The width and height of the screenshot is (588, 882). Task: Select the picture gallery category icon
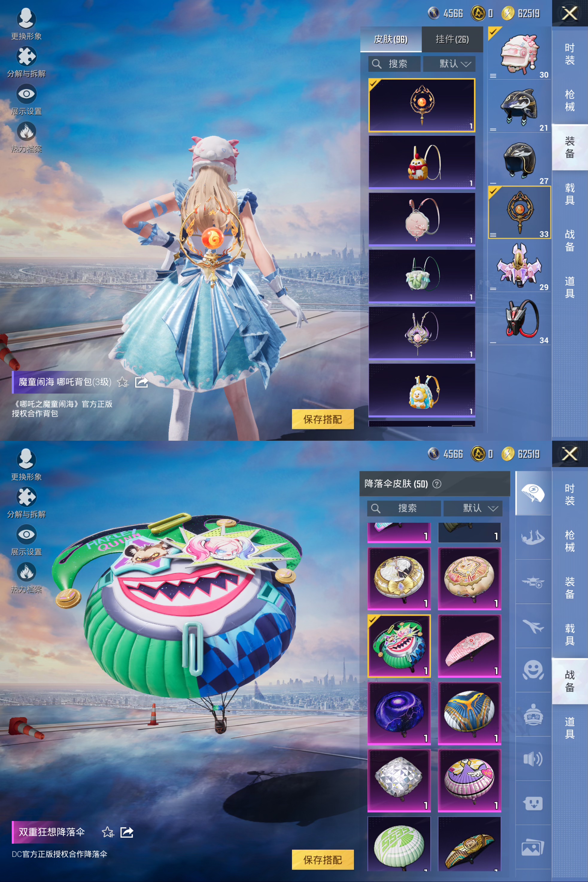[x=533, y=848]
